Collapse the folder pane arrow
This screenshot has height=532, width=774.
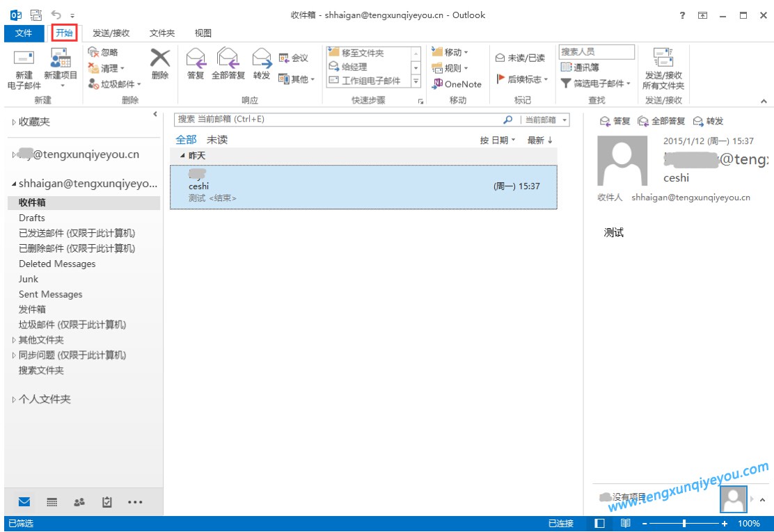[x=155, y=114]
